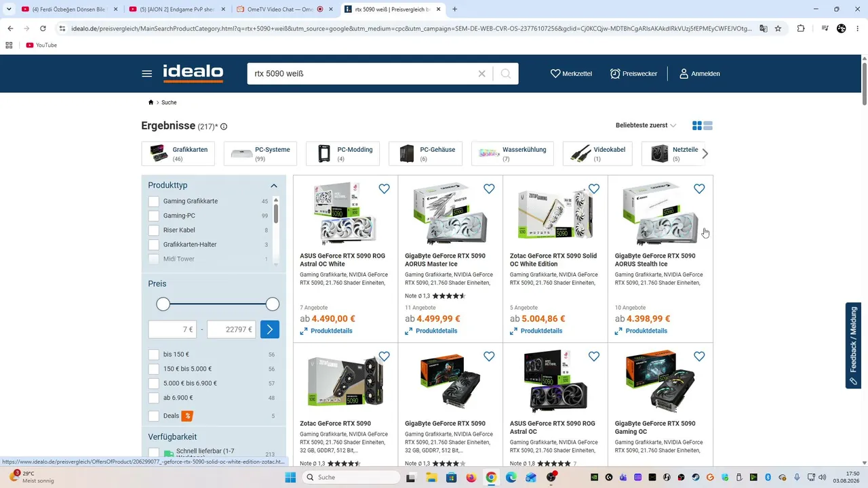This screenshot has height=488, width=868.
Task: Favorite the GigaByte Gaming OC card
Action: coord(699,357)
